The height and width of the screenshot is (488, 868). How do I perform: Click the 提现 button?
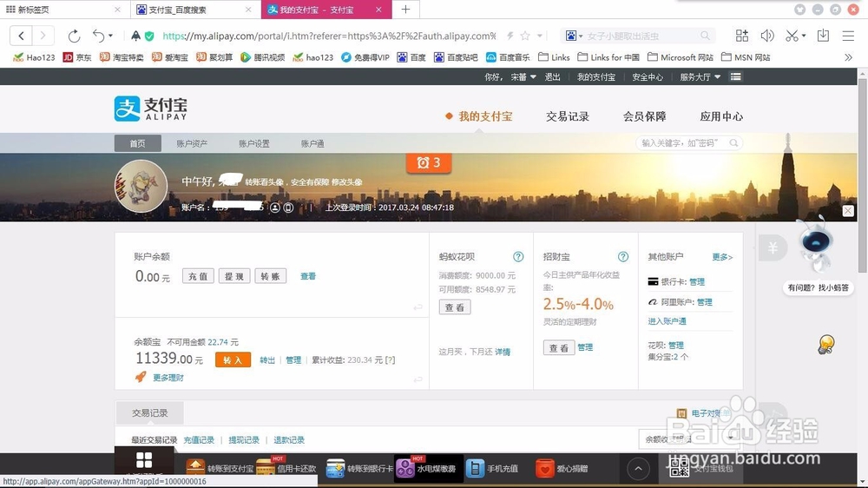point(234,276)
